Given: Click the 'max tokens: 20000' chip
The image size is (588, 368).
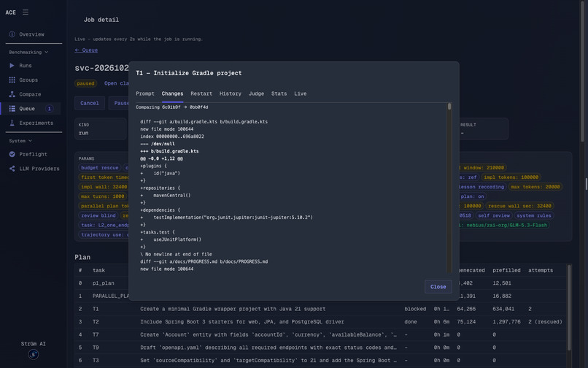Looking at the screenshot, I should (535, 187).
